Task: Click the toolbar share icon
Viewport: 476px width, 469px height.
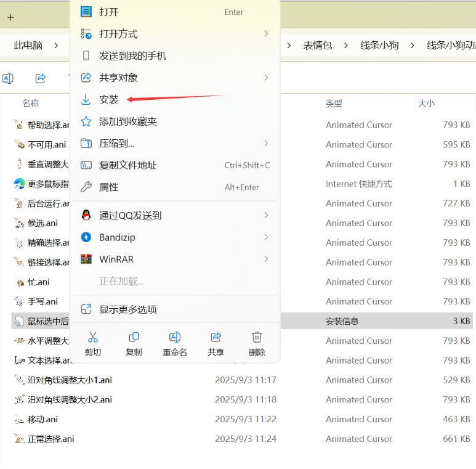Action: coord(41,78)
